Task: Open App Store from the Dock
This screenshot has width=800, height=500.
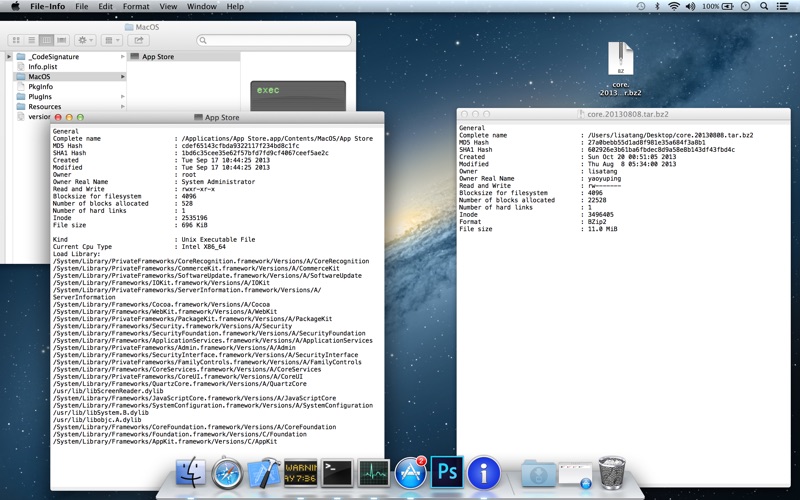Action: pos(411,472)
